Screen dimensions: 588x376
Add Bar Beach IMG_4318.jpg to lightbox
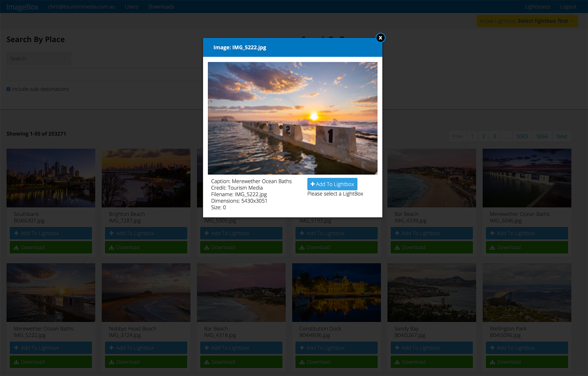coord(241,348)
